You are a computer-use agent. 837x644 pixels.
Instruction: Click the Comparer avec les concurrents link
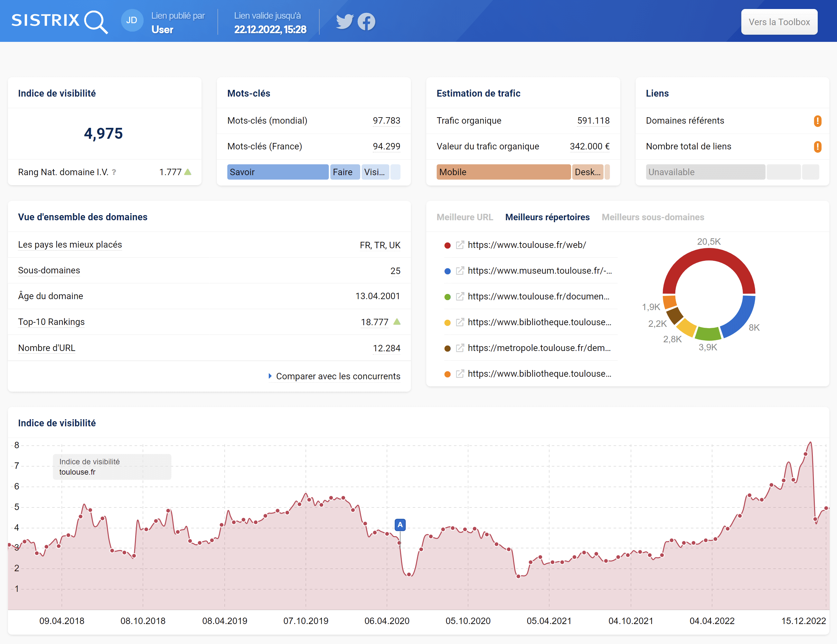338,376
